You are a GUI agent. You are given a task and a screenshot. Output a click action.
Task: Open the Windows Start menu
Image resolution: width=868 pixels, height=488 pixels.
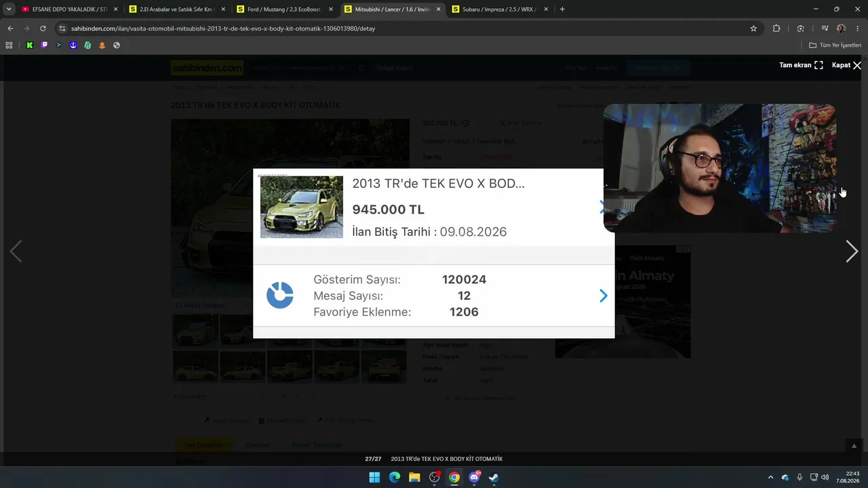point(374,477)
